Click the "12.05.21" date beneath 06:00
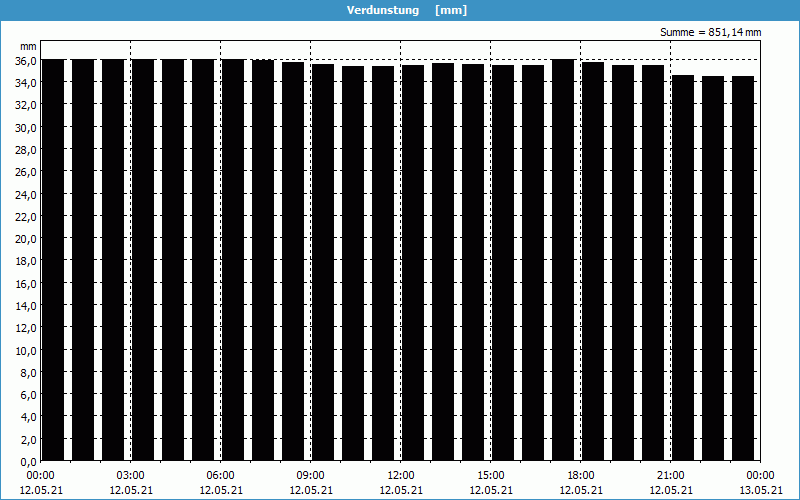Image resolution: width=800 pixels, height=500 pixels. [x=220, y=490]
